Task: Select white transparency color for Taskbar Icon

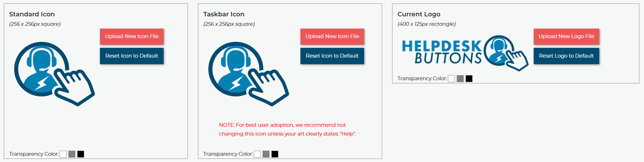Action: (257, 154)
